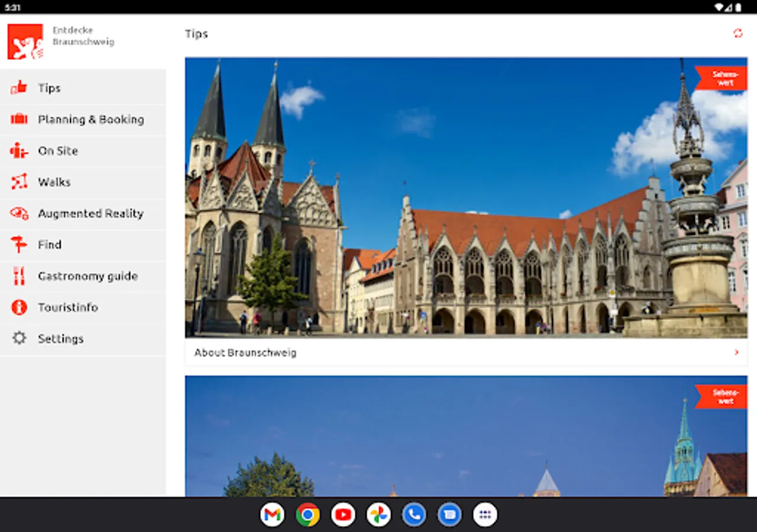Expand About Braunschweig chevron arrow

736,352
